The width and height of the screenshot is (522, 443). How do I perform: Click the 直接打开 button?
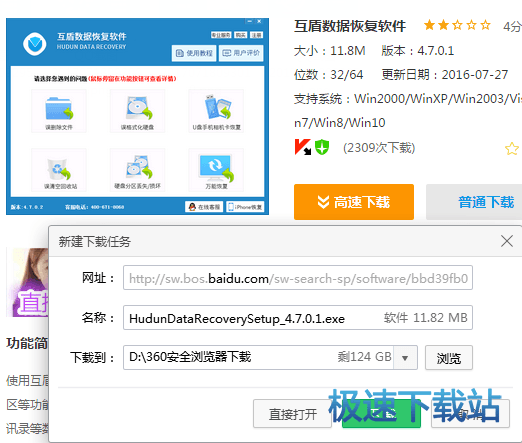click(292, 414)
